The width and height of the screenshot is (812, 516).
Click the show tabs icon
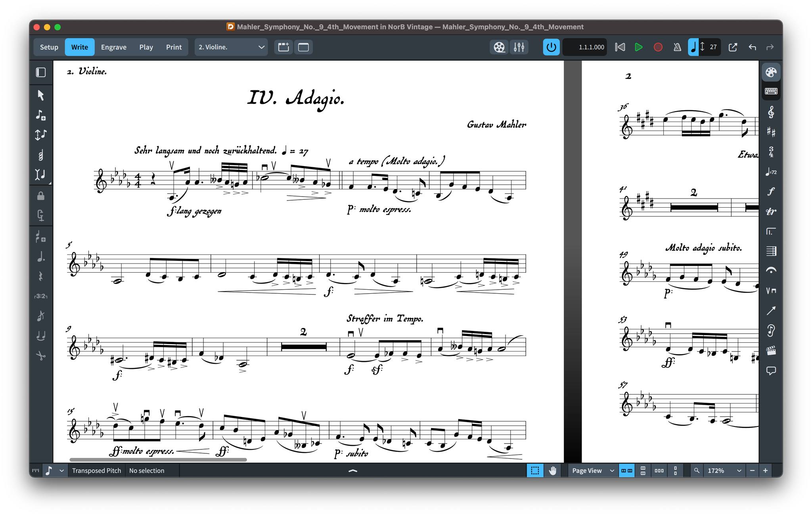tap(283, 47)
